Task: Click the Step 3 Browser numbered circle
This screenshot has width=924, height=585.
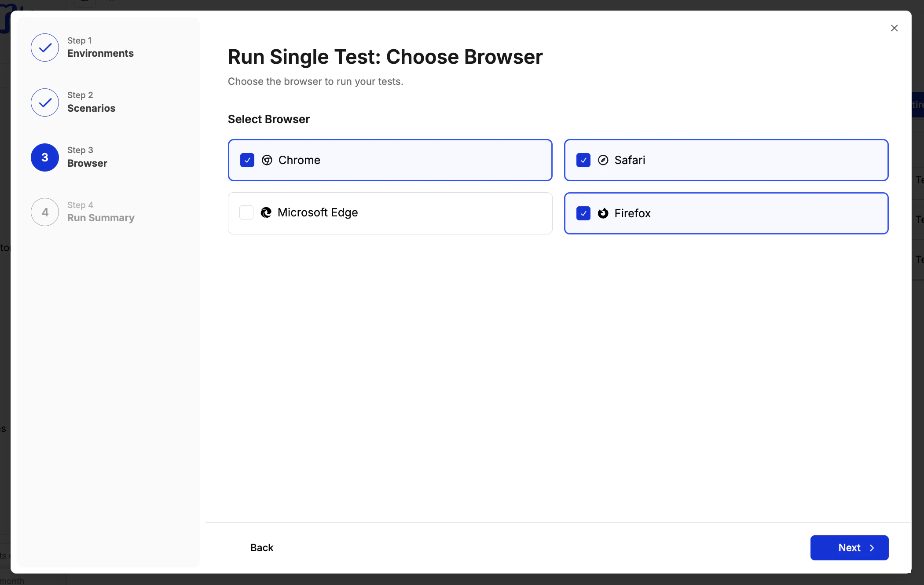Action: [44, 157]
